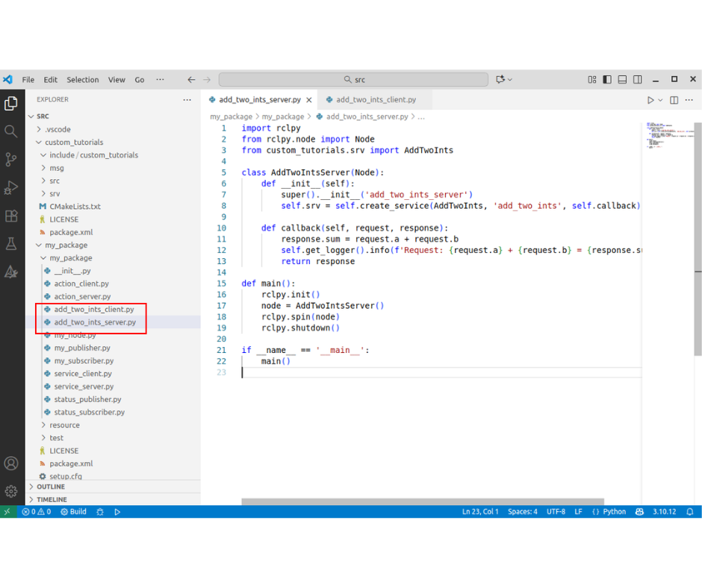
Task: Open the Run and Debug view
Action: click(x=11, y=187)
